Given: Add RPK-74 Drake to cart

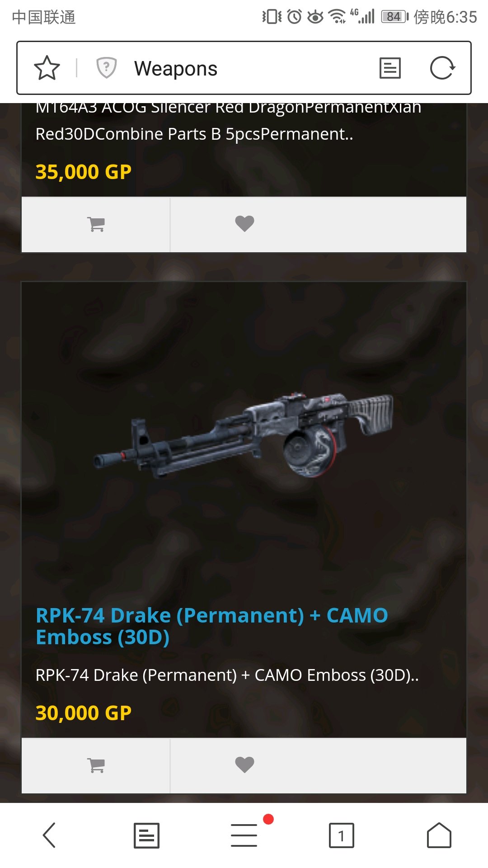Looking at the screenshot, I should coord(96,765).
